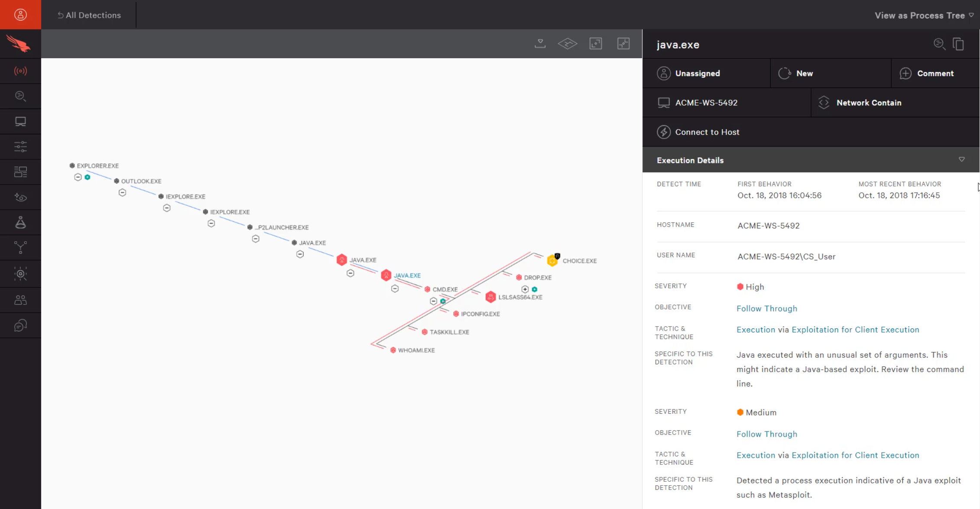Click the expand fullscreen icon in graph toolbar
The height and width of the screenshot is (509, 980).
(596, 43)
